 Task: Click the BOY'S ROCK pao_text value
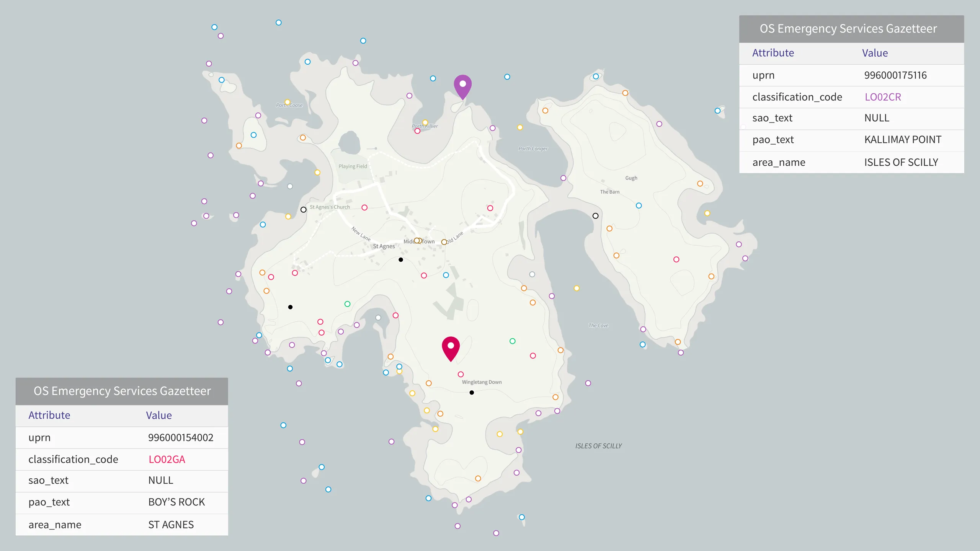(176, 502)
